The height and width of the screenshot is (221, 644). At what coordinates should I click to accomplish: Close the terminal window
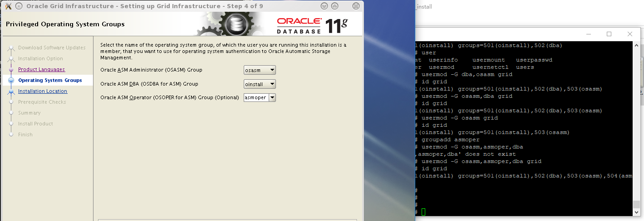[x=630, y=34]
